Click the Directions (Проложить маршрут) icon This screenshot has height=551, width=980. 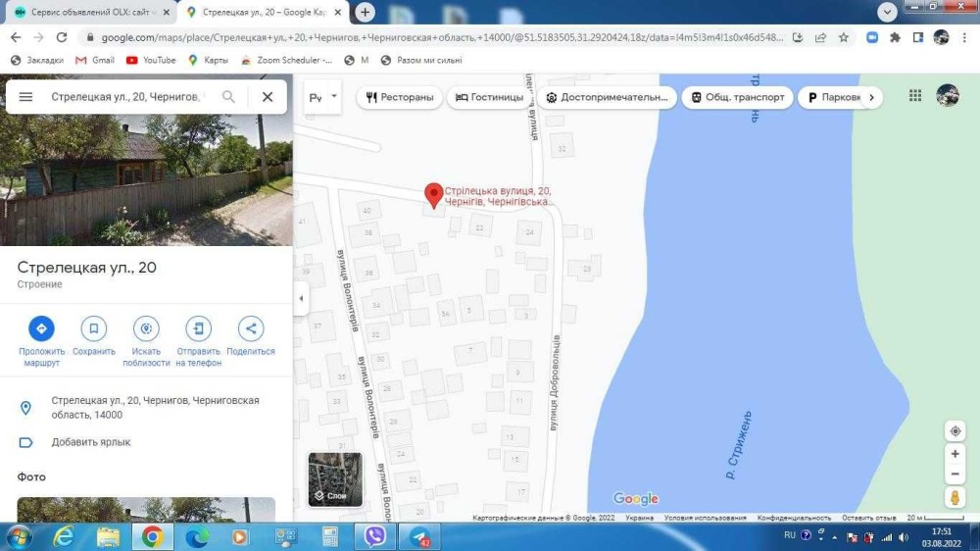click(x=41, y=328)
